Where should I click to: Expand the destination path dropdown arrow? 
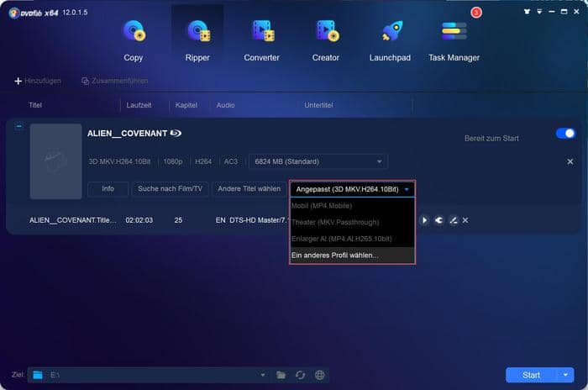tap(263, 375)
